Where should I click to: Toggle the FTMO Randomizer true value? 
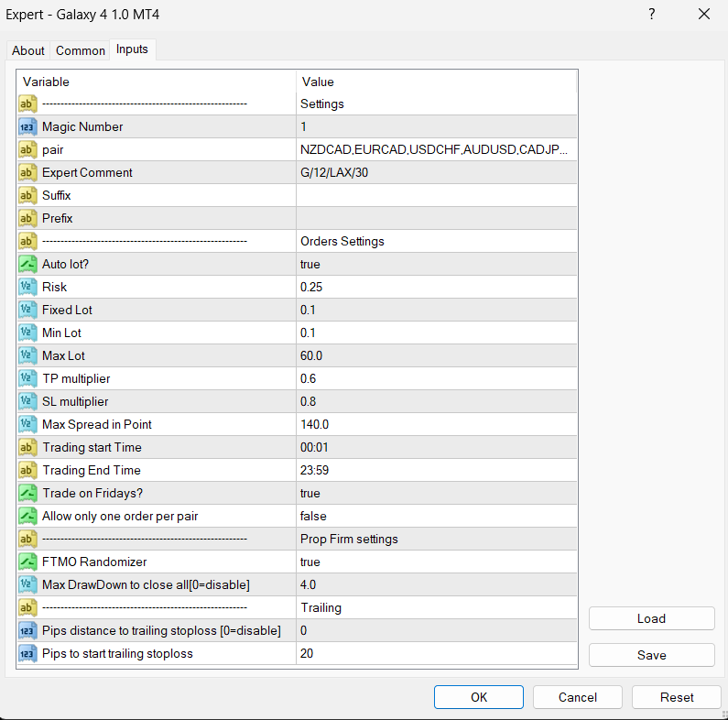[x=436, y=562]
